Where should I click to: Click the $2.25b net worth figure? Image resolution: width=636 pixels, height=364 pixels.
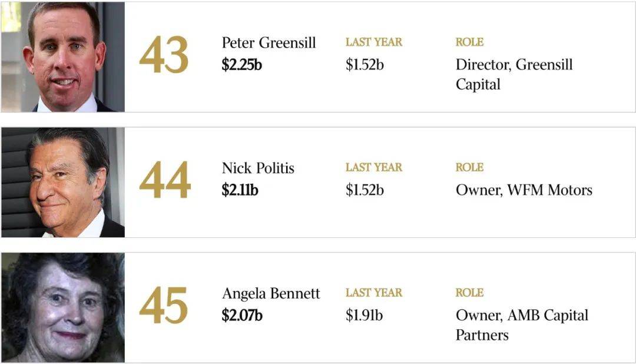[242, 65]
